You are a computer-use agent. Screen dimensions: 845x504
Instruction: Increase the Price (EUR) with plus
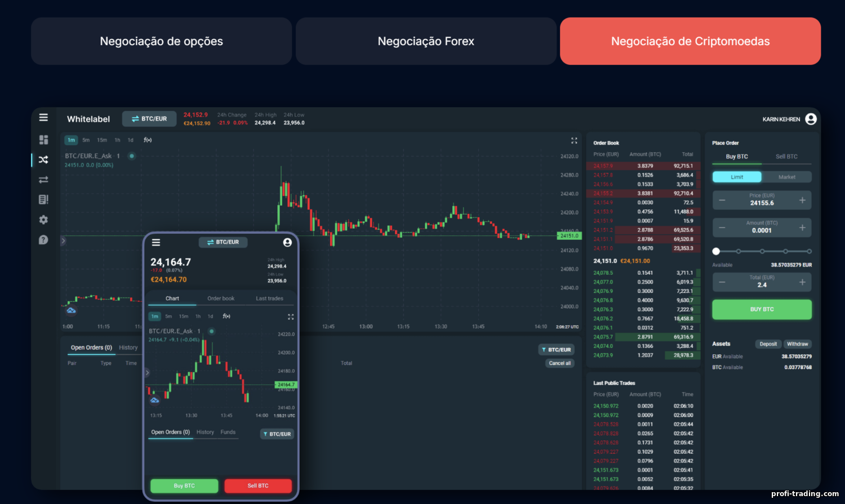[802, 200]
